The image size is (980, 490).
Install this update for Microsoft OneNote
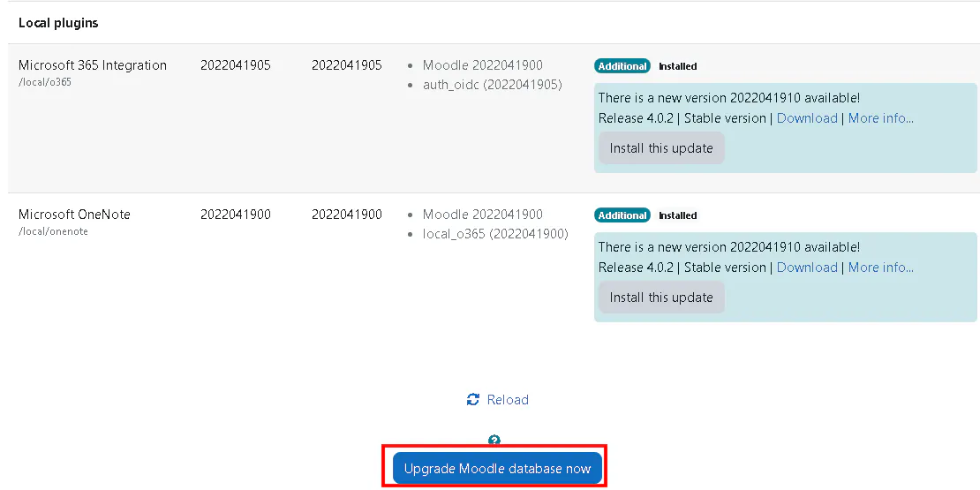(661, 298)
